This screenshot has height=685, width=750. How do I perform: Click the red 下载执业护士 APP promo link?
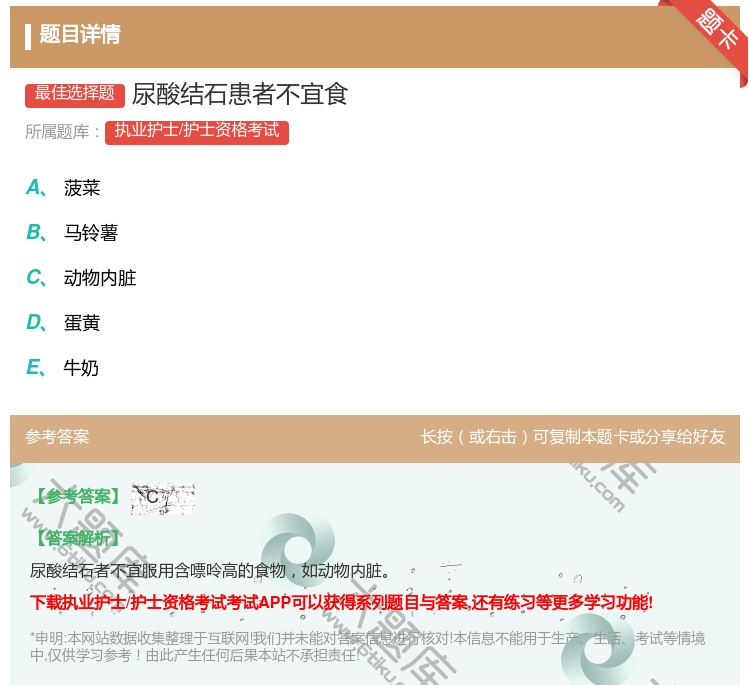click(341, 602)
